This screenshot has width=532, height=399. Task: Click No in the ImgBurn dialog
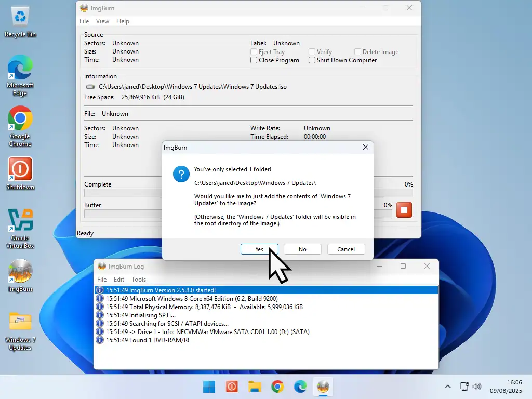tap(302, 249)
